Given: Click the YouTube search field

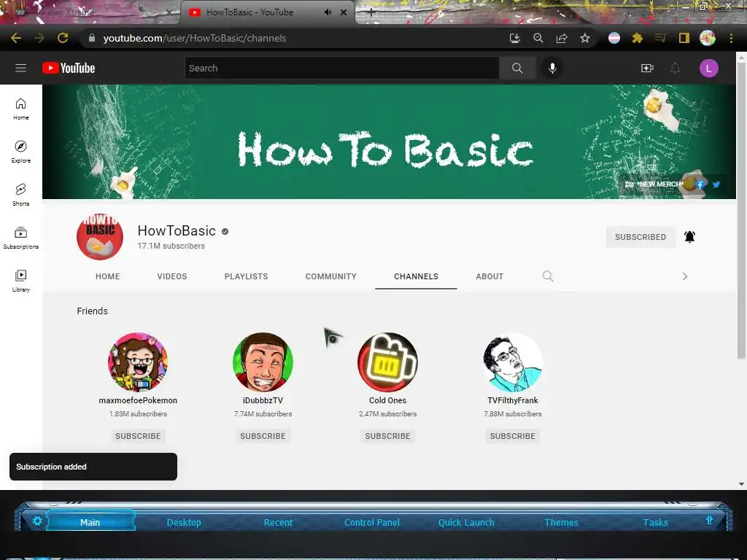Looking at the screenshot, I should click(x=342, y=68).
